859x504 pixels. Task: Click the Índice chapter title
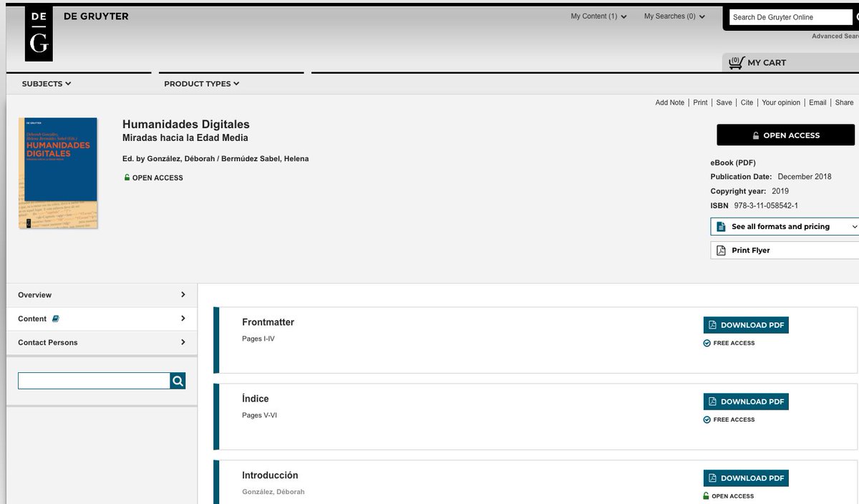click(x=256, y=399)
